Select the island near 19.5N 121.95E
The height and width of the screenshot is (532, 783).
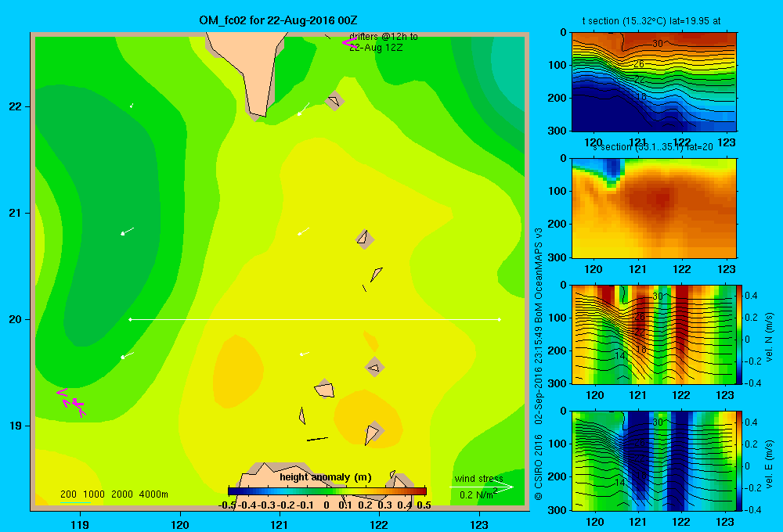click(374, 367)
